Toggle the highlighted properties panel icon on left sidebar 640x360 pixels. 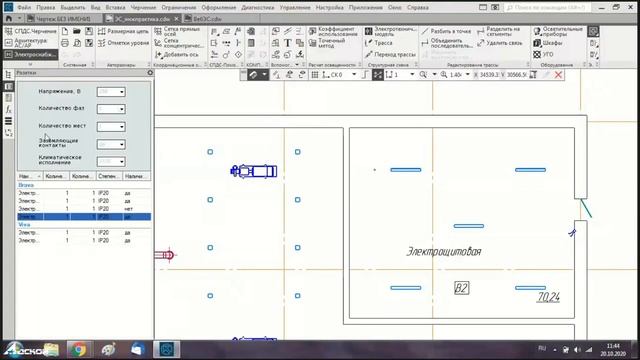pos(8,86)
